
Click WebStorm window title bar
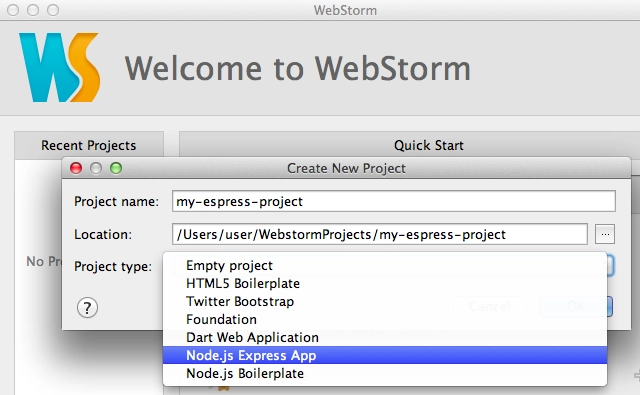point(345,10)
